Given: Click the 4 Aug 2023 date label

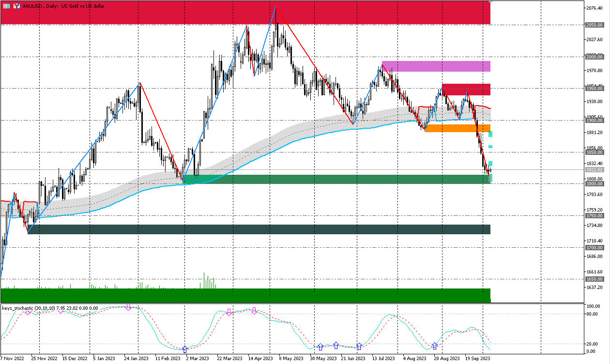Looking at the screenshot, I should 414,359.
